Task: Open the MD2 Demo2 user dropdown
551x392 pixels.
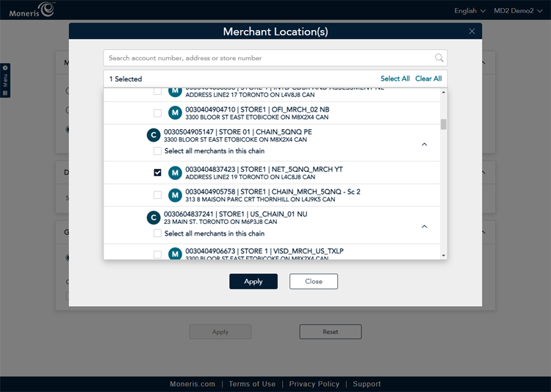Action: click(x=518, y=10)
